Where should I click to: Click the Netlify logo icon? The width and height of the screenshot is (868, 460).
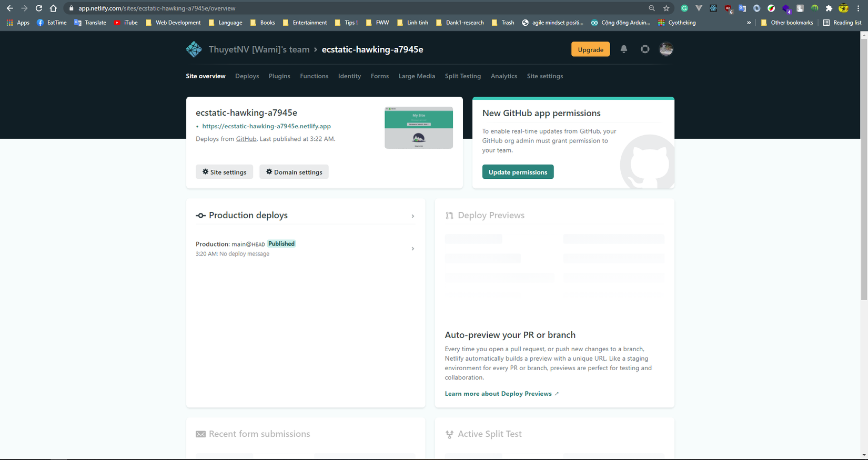194,49
